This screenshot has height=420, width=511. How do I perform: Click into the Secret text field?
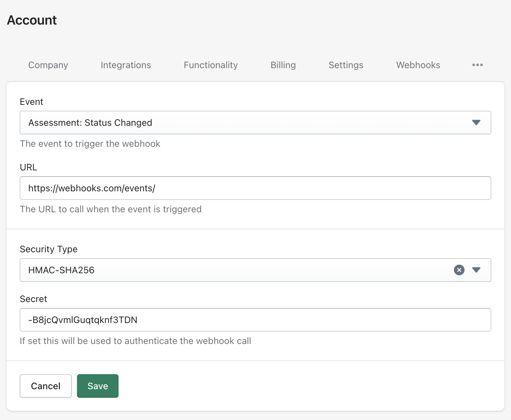pyautogui.click(x=255, y=320)
